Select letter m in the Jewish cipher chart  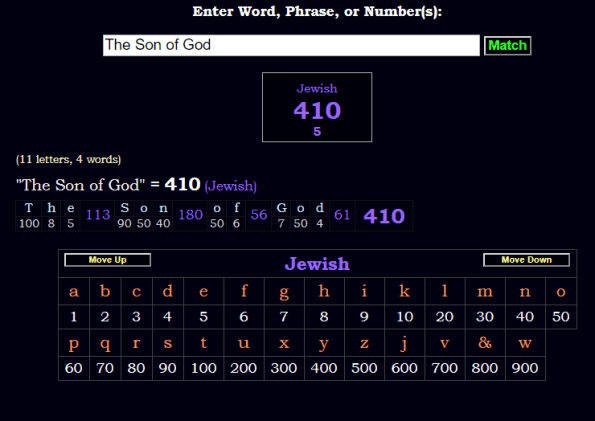click(485, 291)
